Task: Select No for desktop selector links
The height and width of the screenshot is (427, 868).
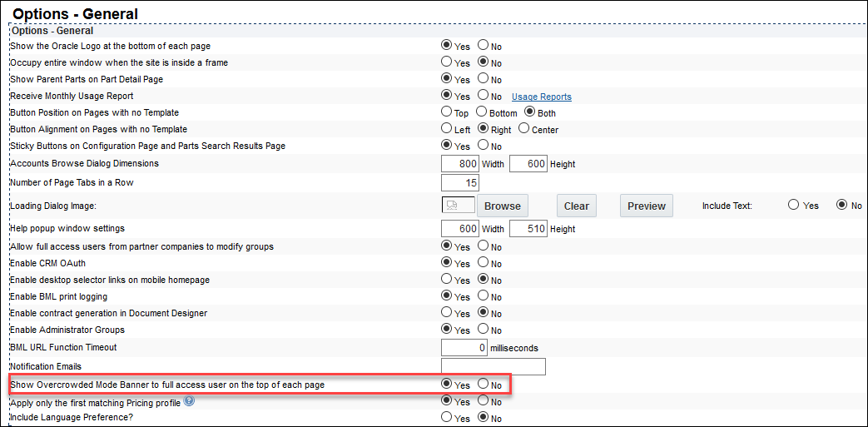Action: coord(484,279)
